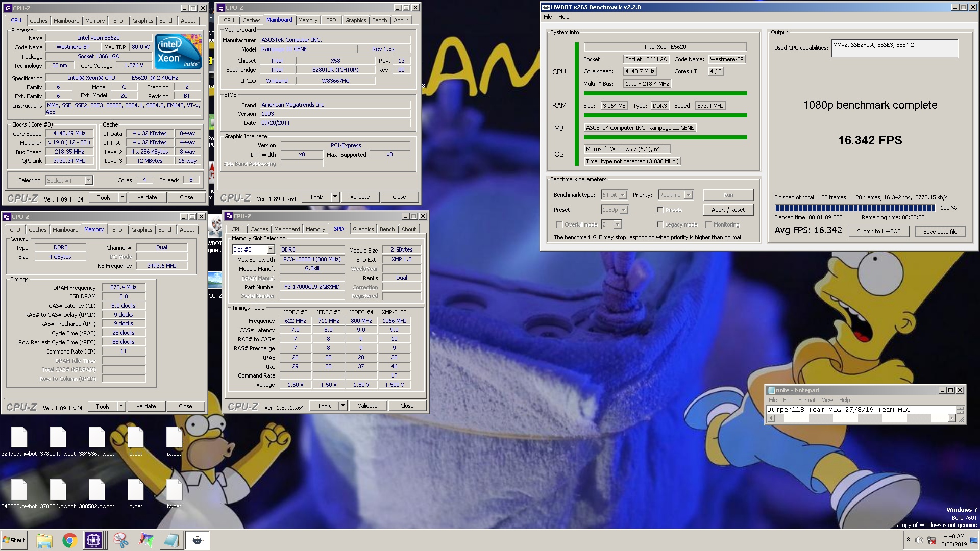Click the Save data file button
The image size is (980, 551).
pyautogui.click(x=940, y=231)
